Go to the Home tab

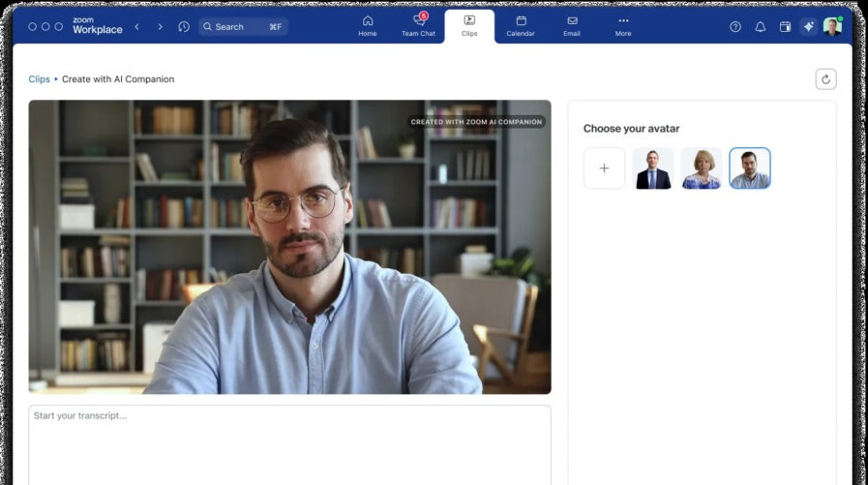[367, 25]
